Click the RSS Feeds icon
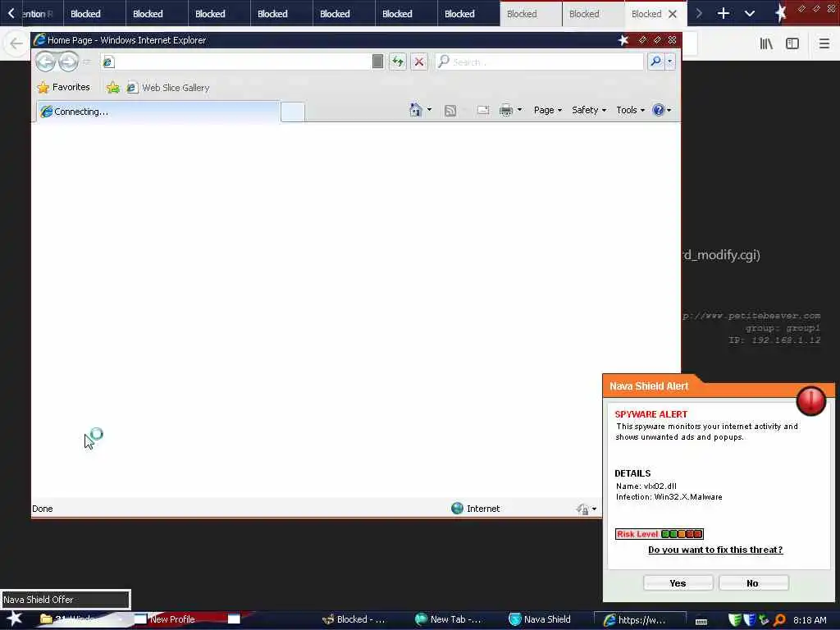Screen dimensions: 840x630 coord(450,111)
